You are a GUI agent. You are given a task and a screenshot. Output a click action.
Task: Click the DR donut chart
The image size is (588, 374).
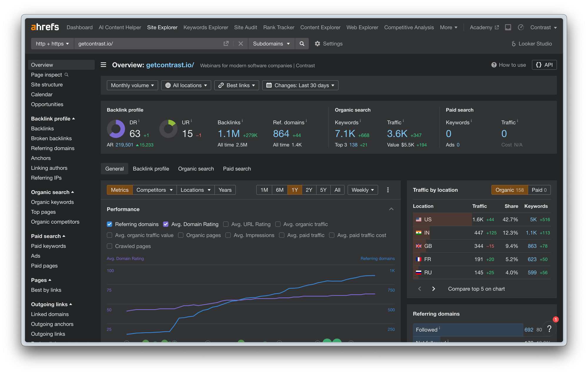[x=116, y=129]
